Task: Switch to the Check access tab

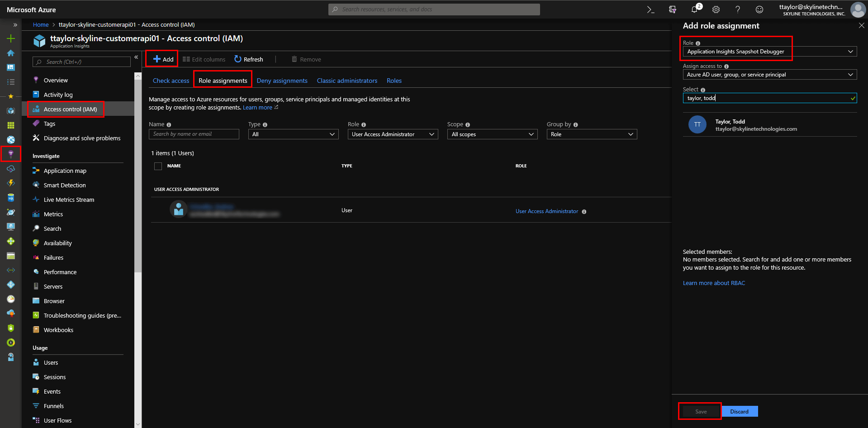Action: (171, 81)
